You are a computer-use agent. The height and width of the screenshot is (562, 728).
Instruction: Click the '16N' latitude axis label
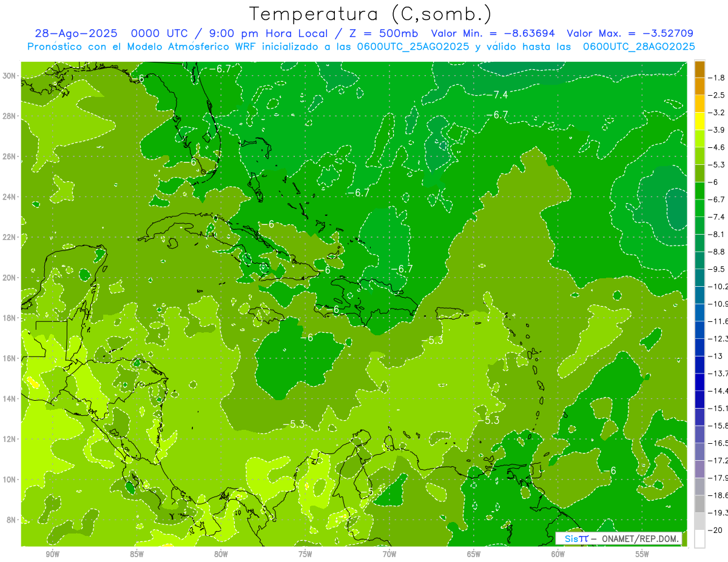9,358
